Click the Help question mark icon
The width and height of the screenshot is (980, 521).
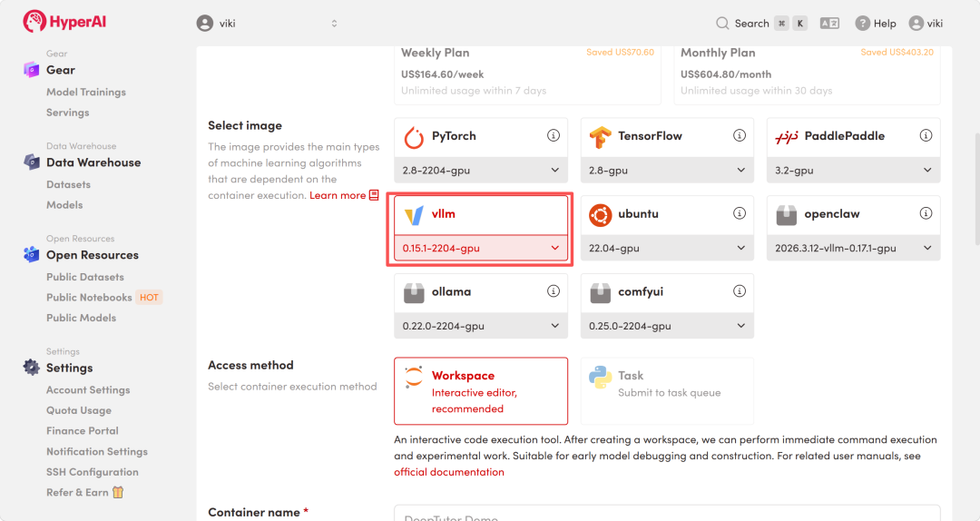[x=863, y=23]
